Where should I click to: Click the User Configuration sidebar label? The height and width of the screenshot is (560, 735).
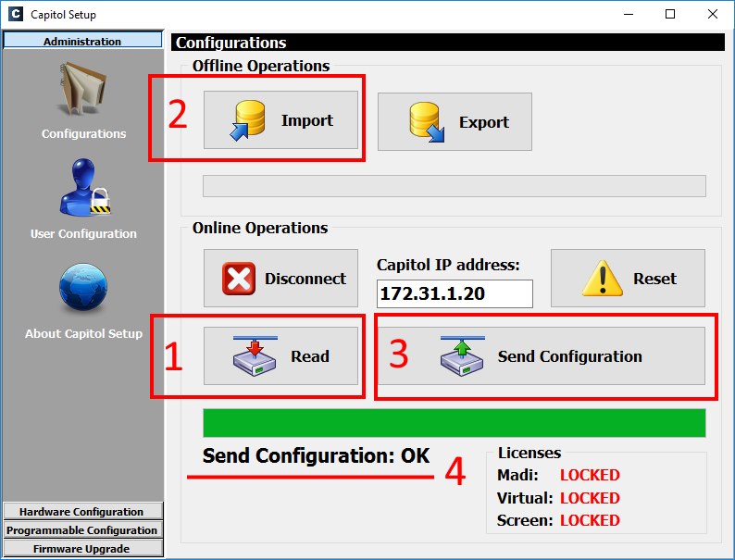point(83,233)
